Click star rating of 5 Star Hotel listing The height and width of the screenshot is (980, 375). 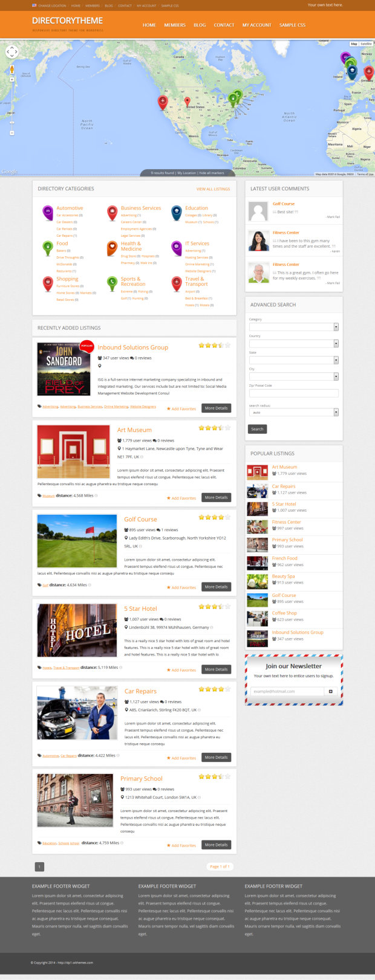coord(215,607)
